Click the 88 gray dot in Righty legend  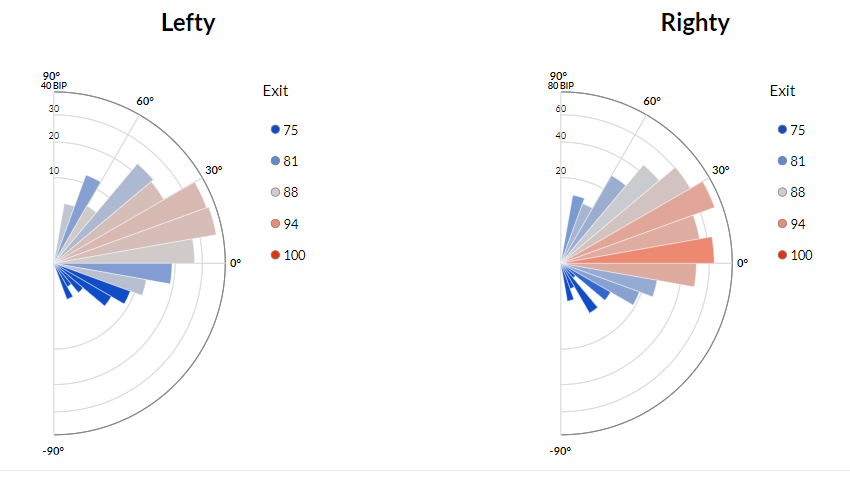tap(782, 192)
